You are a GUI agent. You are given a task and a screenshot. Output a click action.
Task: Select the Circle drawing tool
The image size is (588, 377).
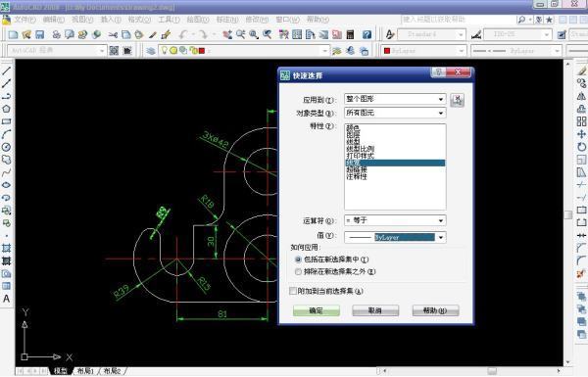(7, 147)
